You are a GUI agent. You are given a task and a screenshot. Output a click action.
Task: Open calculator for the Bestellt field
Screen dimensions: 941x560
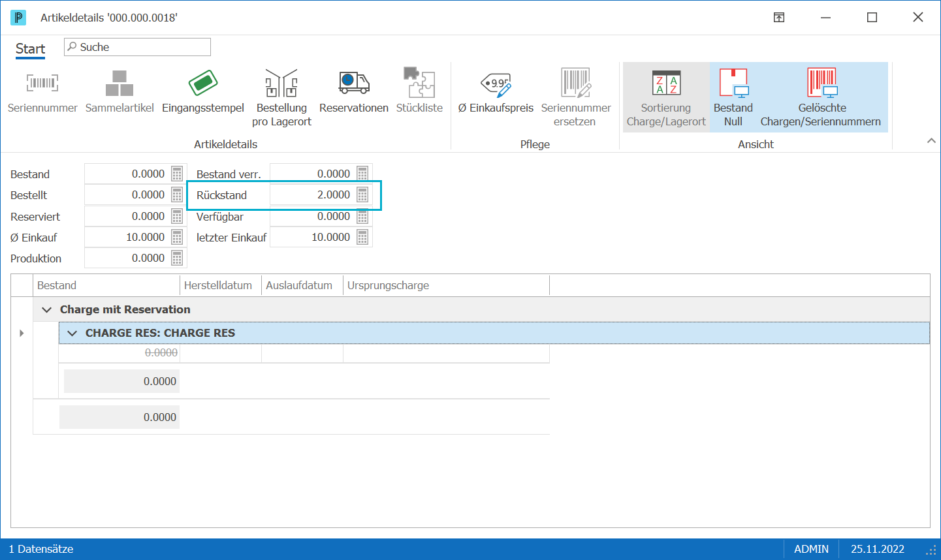tap(177, 194)
